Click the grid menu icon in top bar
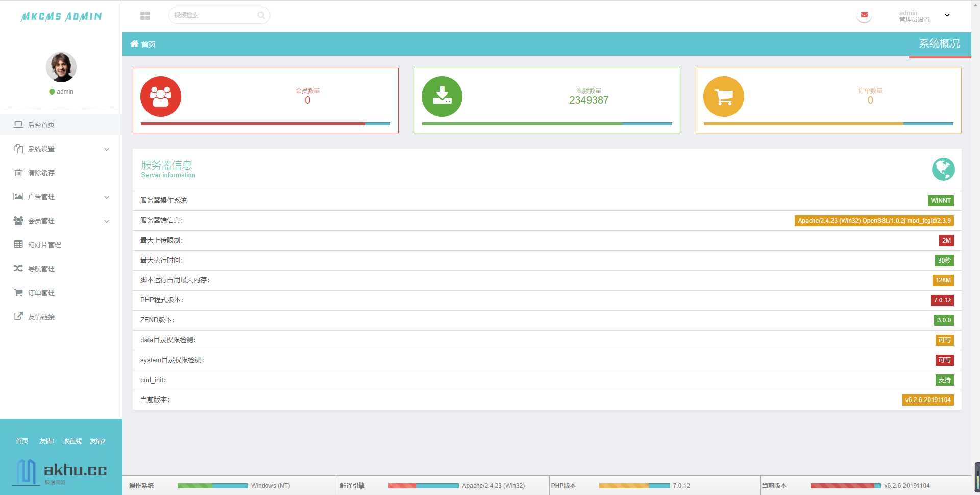The image size is (980, 495). (145, 16)
